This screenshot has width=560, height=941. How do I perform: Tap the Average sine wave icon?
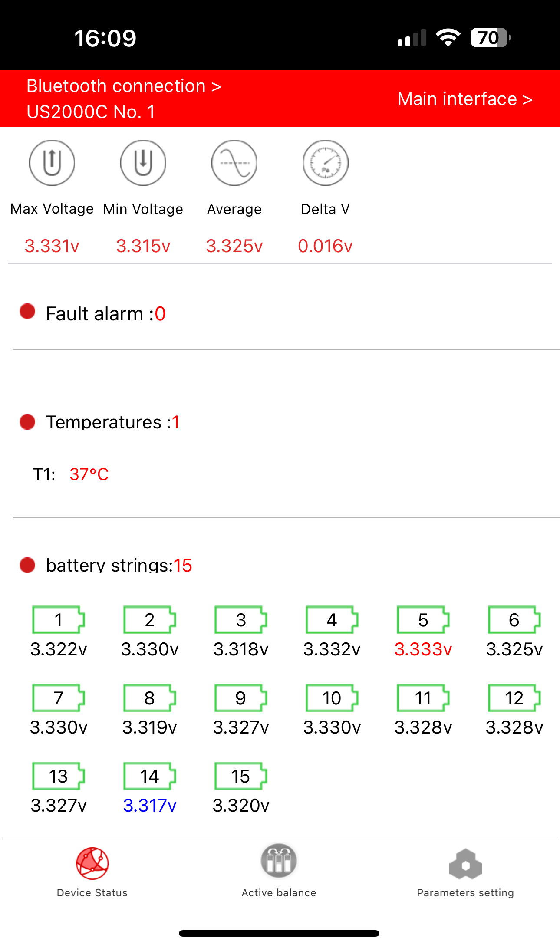234,163
